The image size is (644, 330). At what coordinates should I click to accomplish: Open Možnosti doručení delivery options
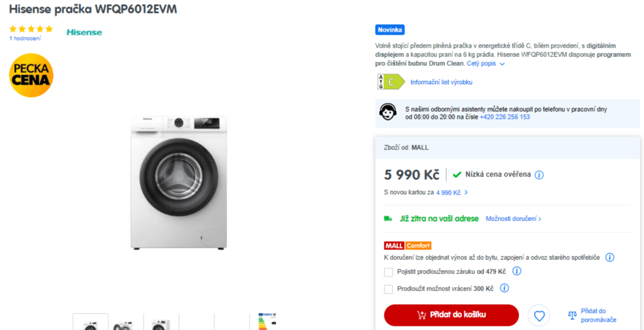(x=513, y=219)
